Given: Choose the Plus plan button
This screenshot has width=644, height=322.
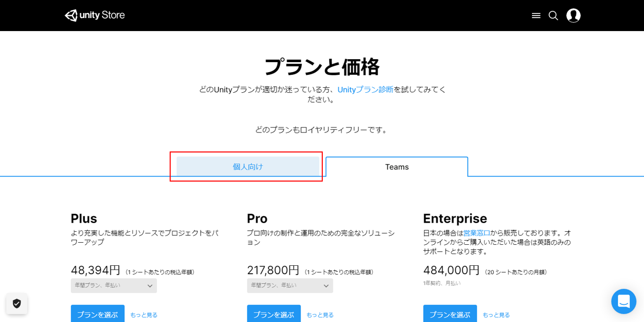Looking at the screenshot, I should tap(97, 314).
